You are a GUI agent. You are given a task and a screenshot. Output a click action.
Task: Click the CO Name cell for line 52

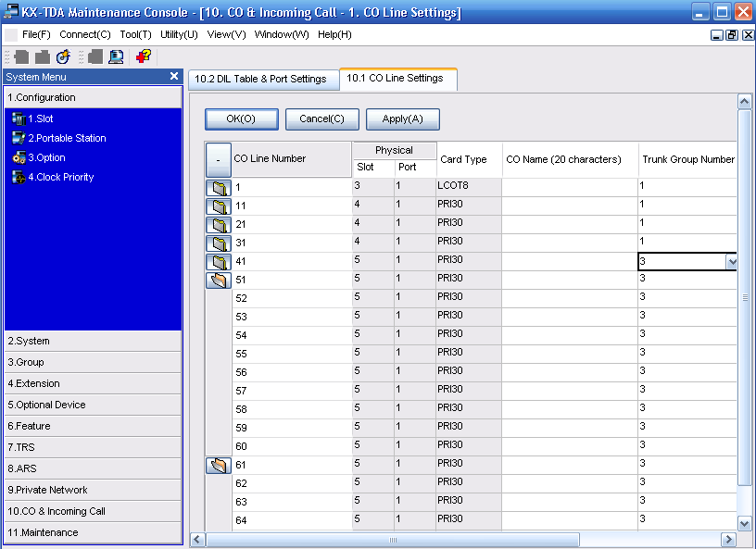click(x=570, y=298)
